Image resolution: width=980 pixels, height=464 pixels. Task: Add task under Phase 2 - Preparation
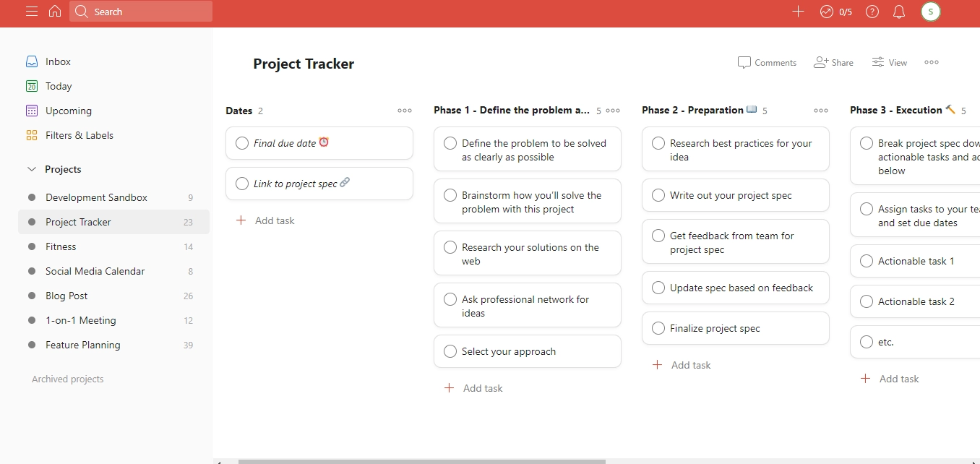point(682,365)
